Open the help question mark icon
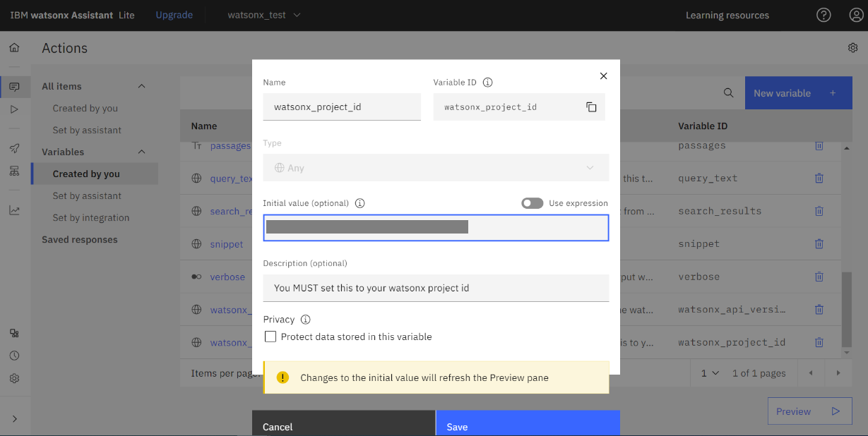 [x=824, y=15]
